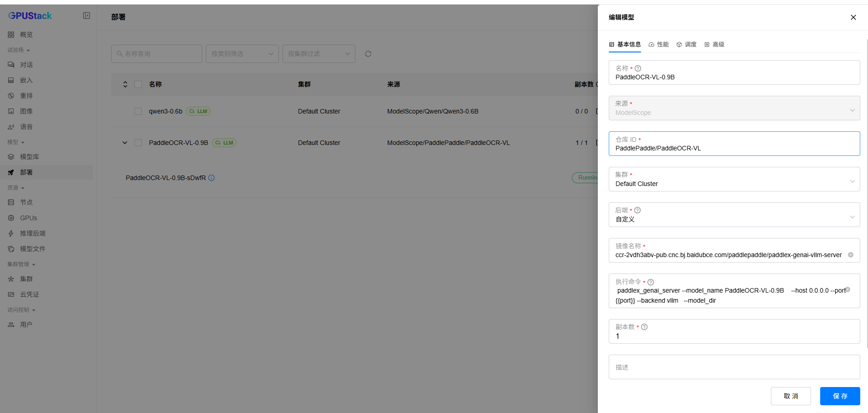Screen dimensions: 868x413
Task: Click the 执行命令 text area
Action: coord(734,291)
